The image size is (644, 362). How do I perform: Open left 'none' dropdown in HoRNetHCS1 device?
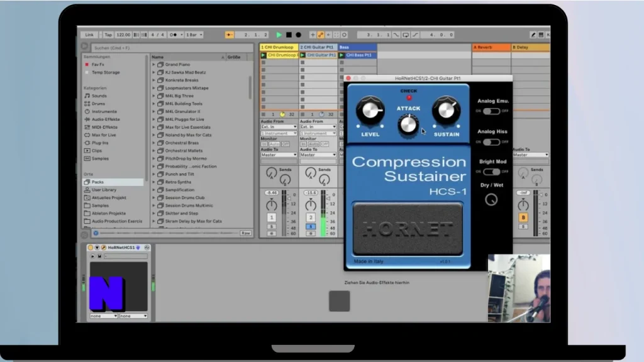pyautogui.click(x=104, y=316)
